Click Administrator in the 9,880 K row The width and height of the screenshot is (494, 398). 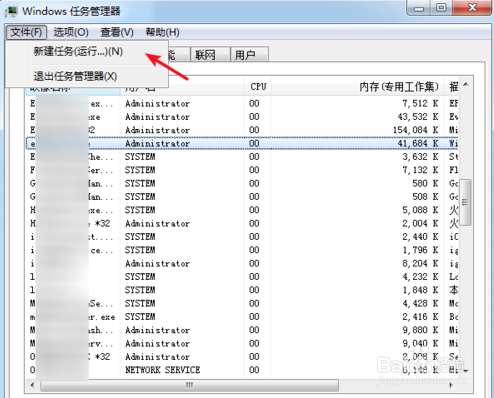(157, 330)
